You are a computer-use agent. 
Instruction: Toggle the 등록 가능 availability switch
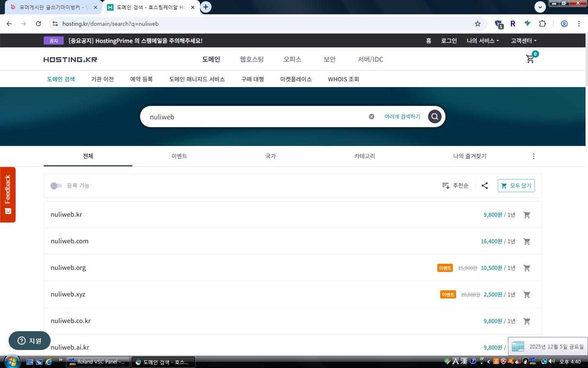tap(56, 186)
